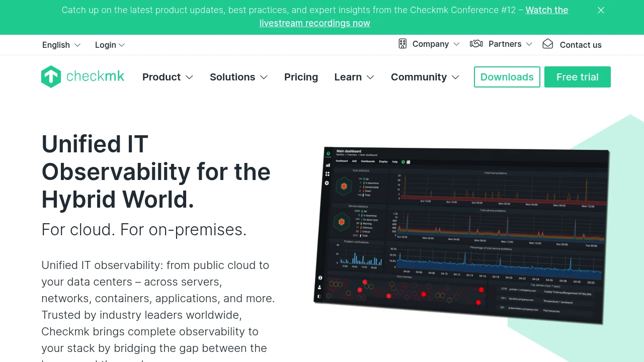The width and height of the screenshot is (644, 362).
Task: Open the Contact us link
Action: (581, 45)
